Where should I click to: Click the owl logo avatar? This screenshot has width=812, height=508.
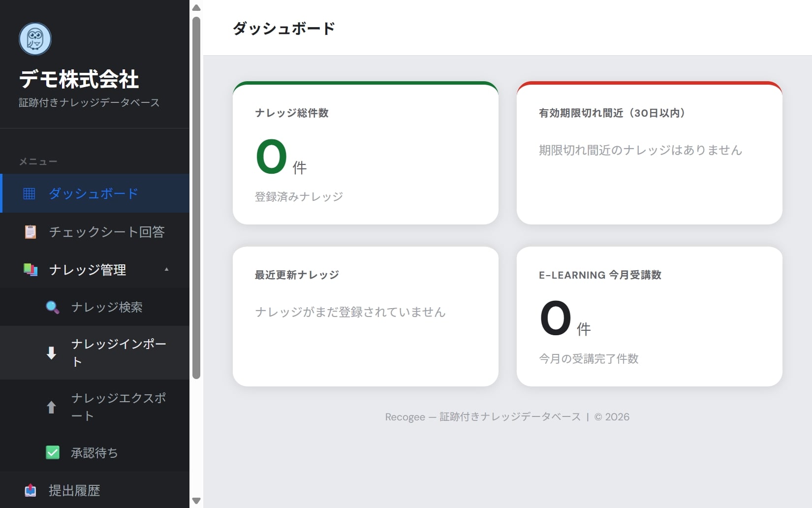[35, 39]
